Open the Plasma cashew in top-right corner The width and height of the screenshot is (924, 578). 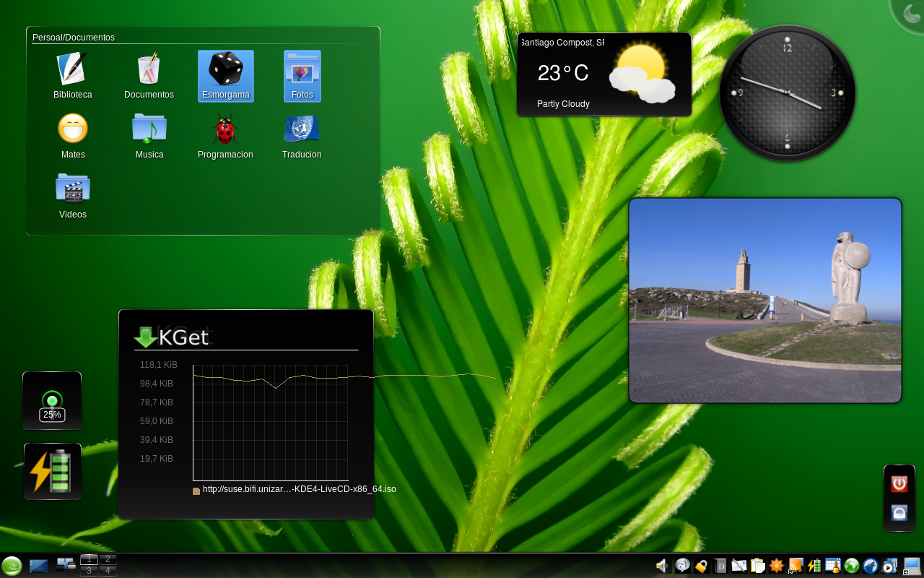(x=910, y=13)
